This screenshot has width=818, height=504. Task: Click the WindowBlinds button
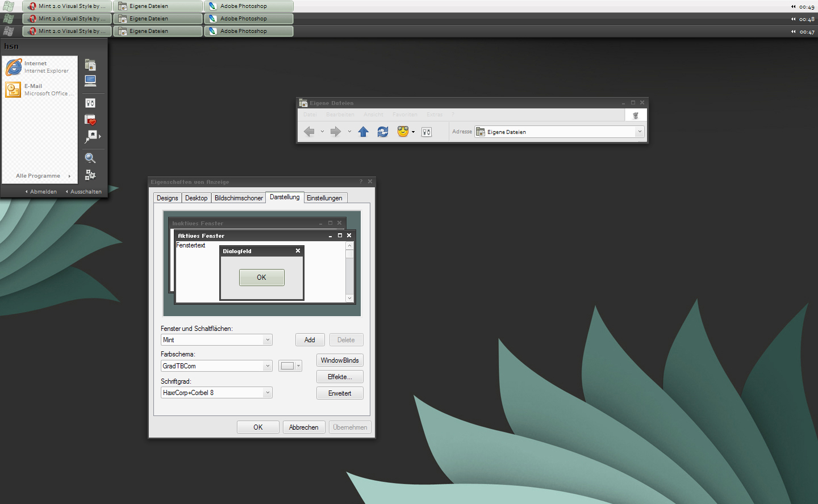click(x=340, y=360)
